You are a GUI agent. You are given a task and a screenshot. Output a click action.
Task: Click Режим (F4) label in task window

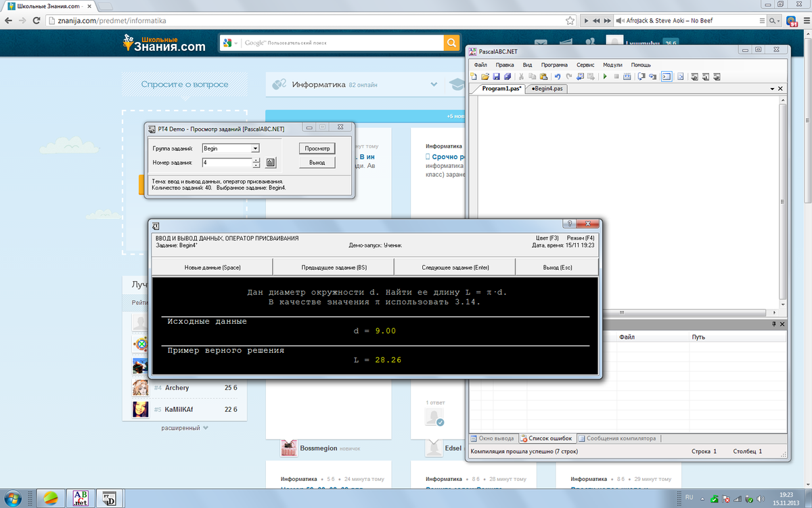tap(581, 238)
